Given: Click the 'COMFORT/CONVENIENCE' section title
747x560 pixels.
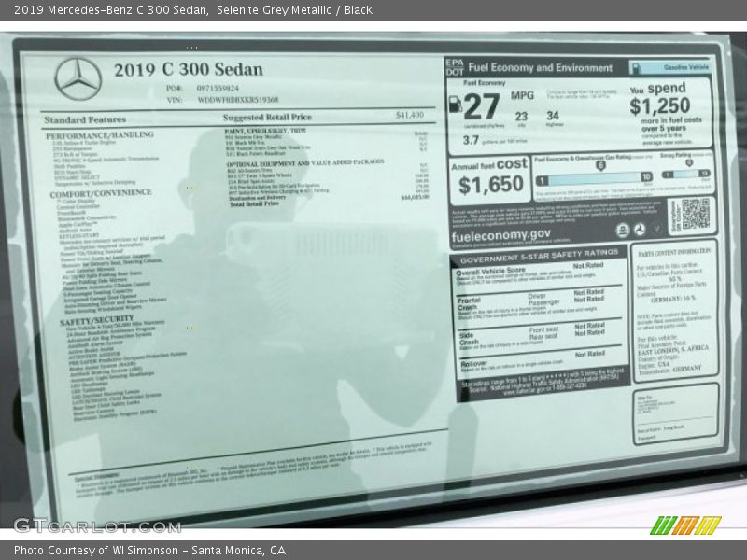Looking at the screenshot, I should point(101,194).
